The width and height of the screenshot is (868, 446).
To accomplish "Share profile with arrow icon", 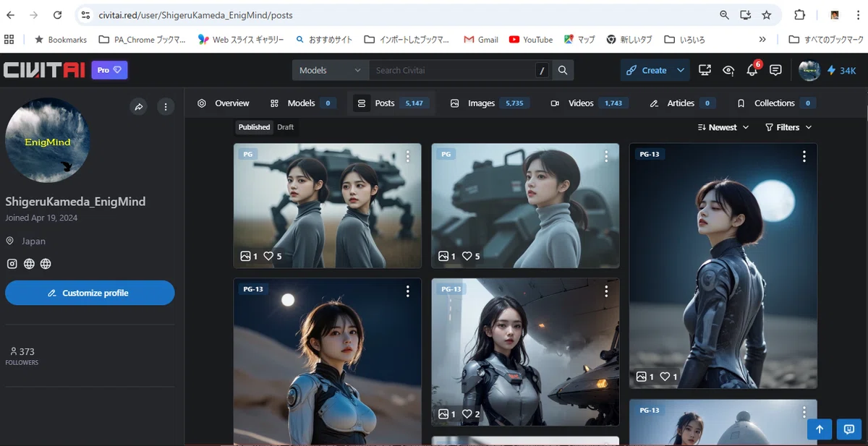I will click(x=139, y=107).
